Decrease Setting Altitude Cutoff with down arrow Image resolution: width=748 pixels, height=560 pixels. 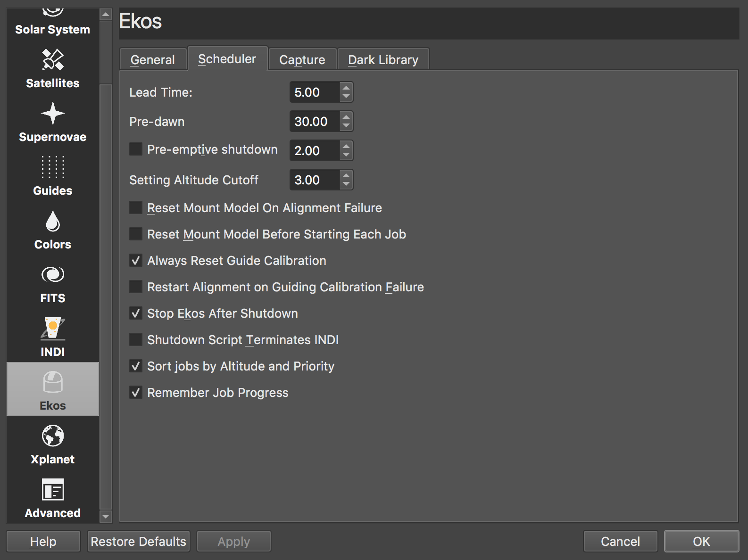click(x=346, y=185)
